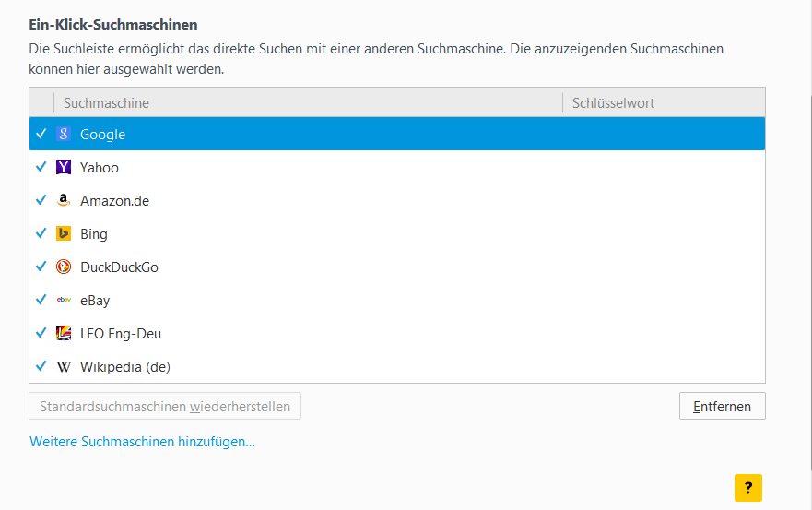Click the Wikipedia (de) icon

click(x=64, y=367)
